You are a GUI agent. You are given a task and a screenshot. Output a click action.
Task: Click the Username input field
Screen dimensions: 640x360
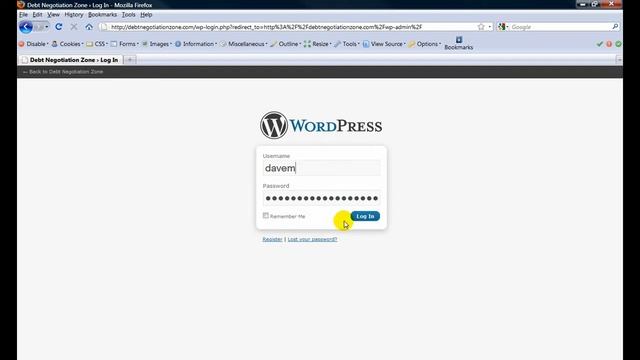[322, 168]
